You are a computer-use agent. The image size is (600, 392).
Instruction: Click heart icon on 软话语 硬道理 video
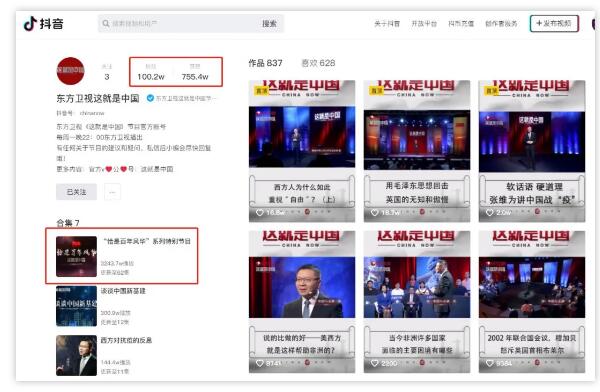tap(490, 212)
